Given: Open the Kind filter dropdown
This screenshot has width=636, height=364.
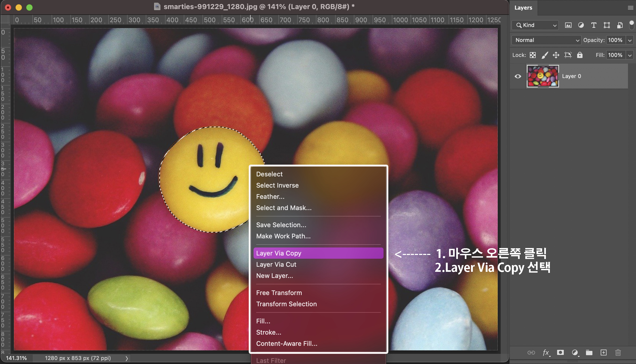Looking at the screenshot, I should coord(535,25).
